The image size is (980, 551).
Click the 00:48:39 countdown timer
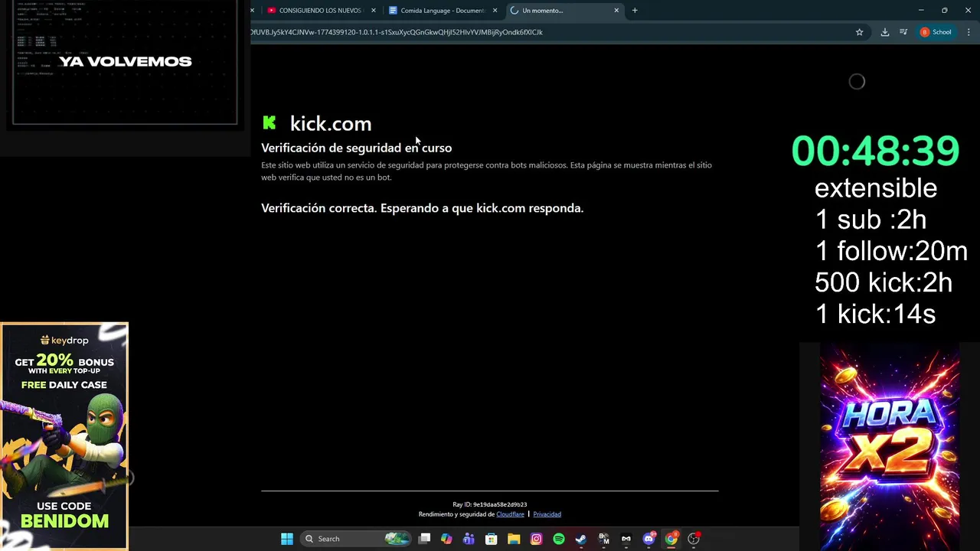click(875, 151)
